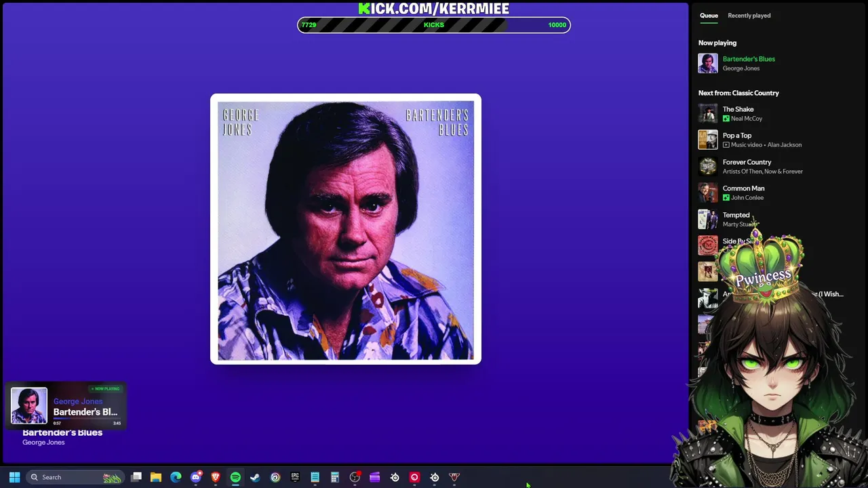The height and width of the screenshot is (488, 868).
Task: Click the Forever Country album thumbnail
Action: pos(708,166)
